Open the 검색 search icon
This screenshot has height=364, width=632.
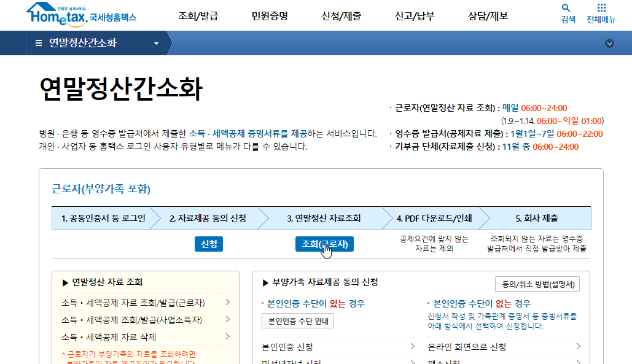568,13
